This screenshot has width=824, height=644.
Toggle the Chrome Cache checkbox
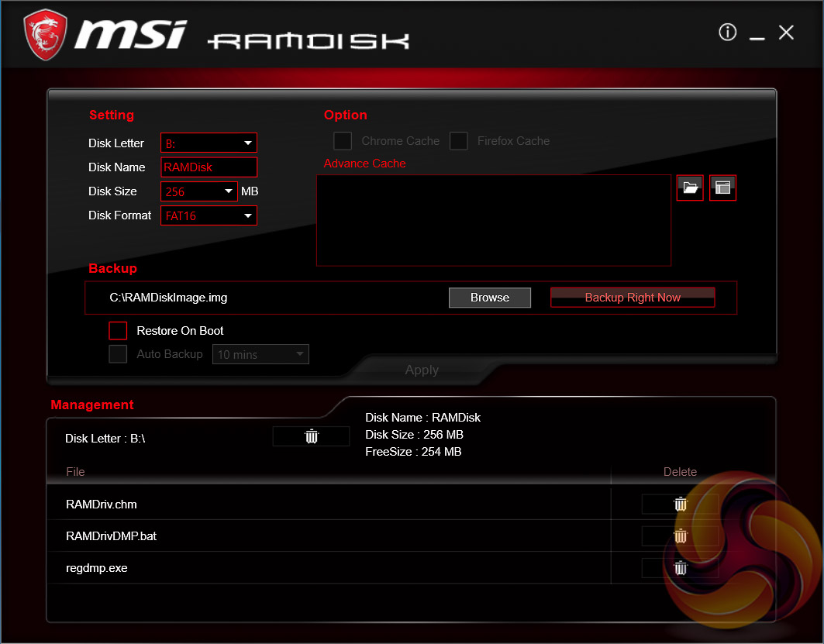343,141
